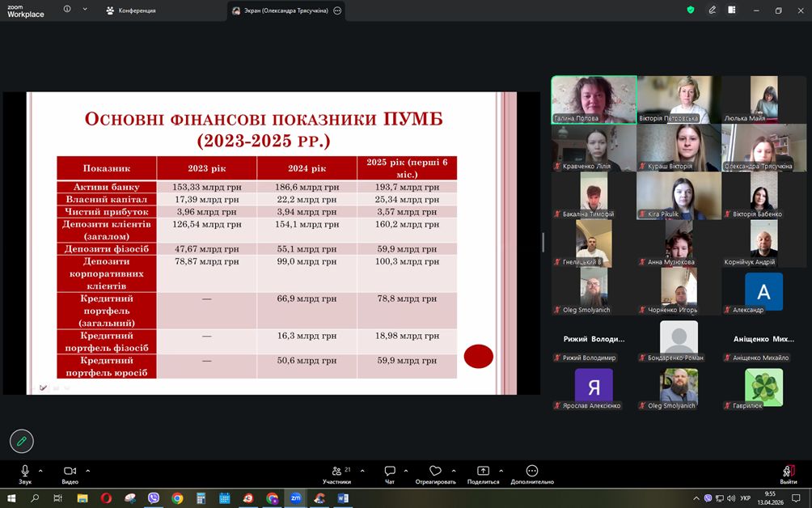
Task: Click the green encryption shield icon
Action: 690,10
